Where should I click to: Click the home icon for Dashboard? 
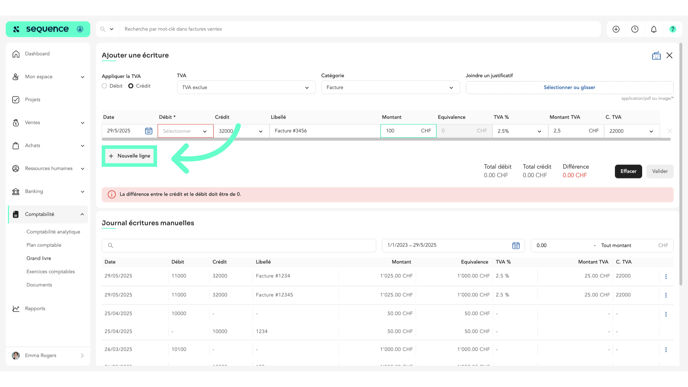16,54
